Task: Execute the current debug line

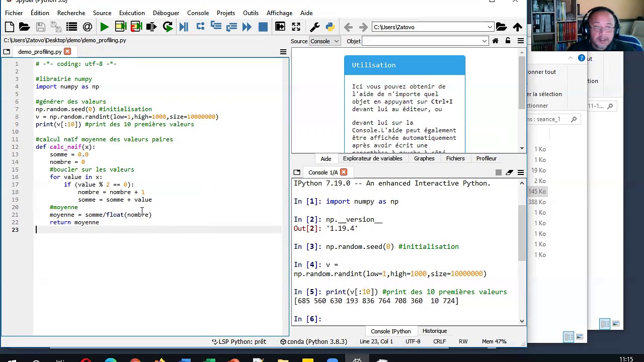Action: tap(200, 27)
